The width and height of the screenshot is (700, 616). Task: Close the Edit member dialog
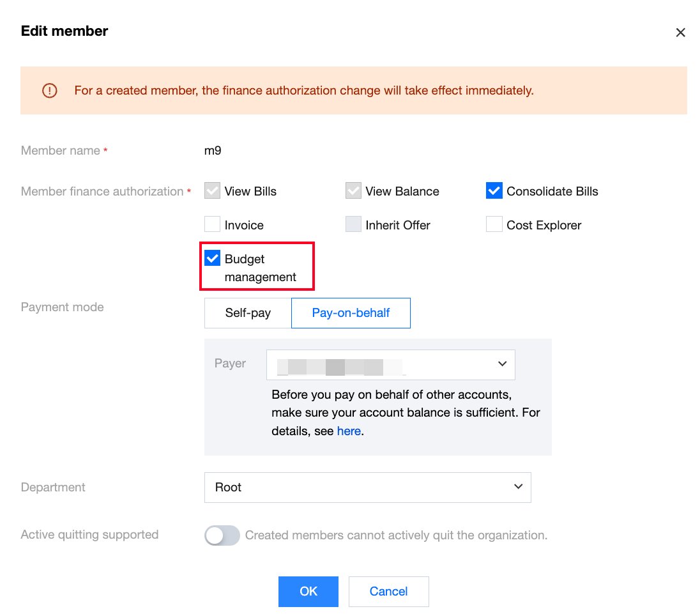pos(680,33)
